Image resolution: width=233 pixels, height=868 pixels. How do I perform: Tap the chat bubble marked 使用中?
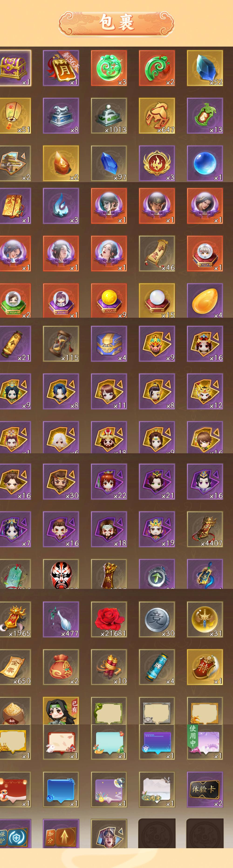pyautogui.click(x=205, y=741)
